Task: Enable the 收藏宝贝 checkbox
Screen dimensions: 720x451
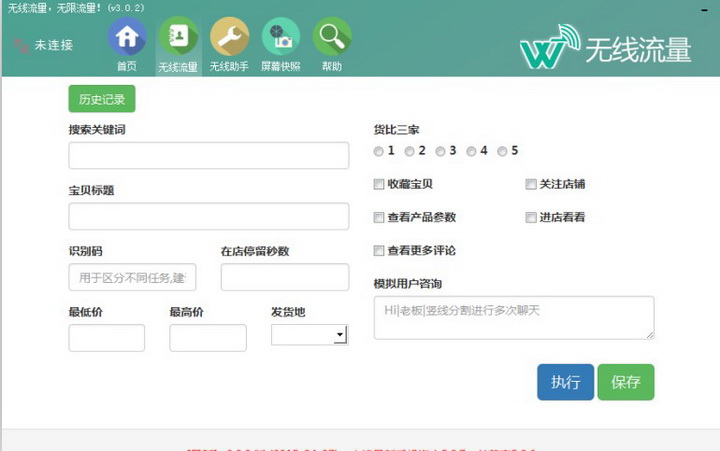Action: point(379,184)
